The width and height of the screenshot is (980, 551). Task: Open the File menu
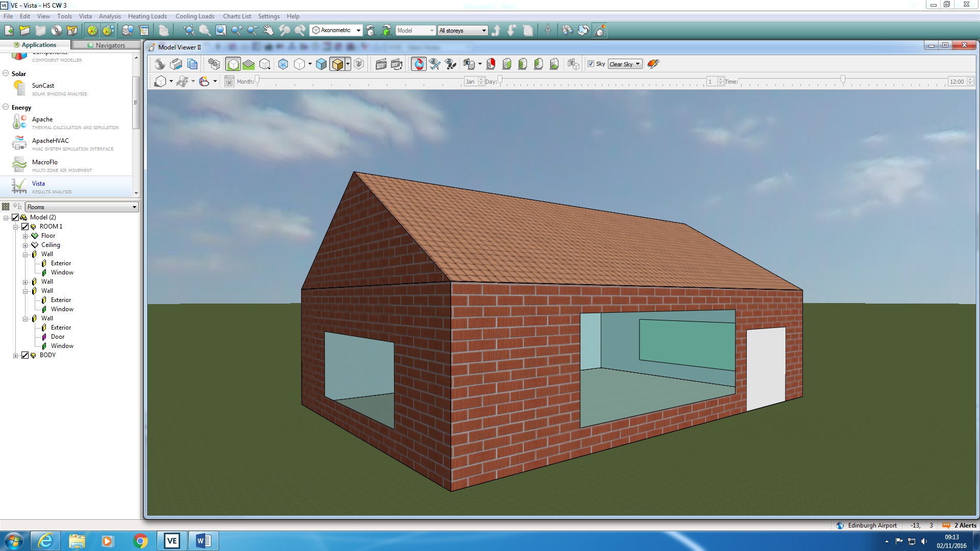tap(8, 16)
